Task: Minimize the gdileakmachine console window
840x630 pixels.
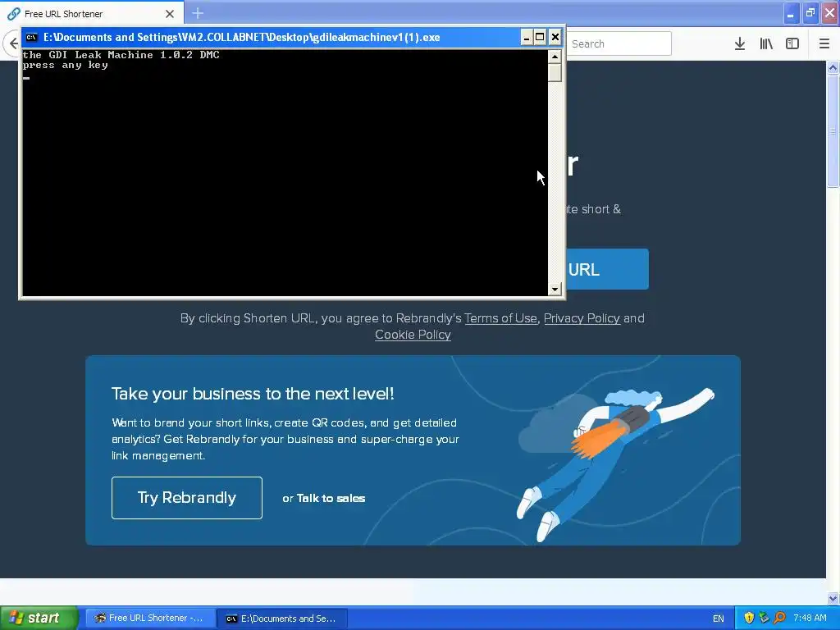Action: click(526, 37)
